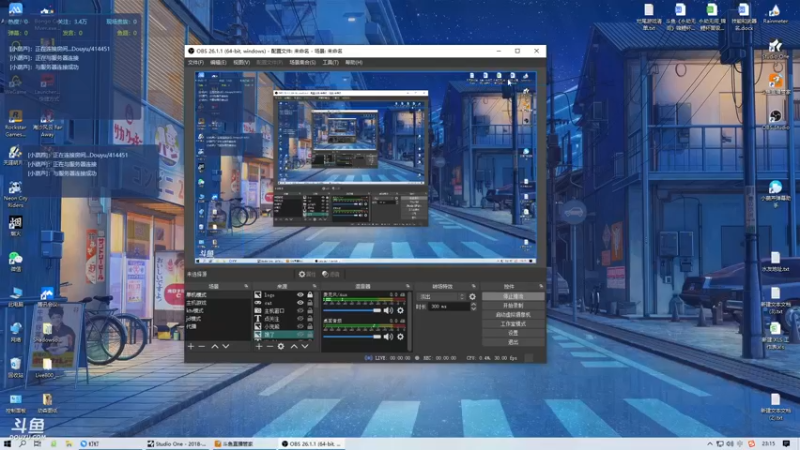Add a new source with the plus icon

tap(259, 346)
